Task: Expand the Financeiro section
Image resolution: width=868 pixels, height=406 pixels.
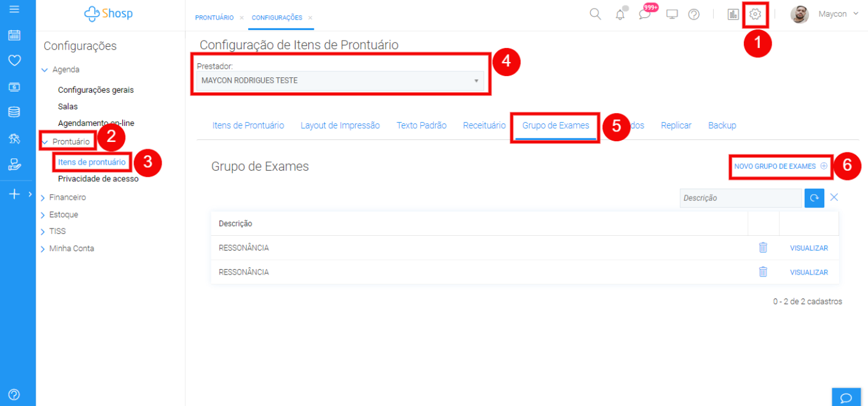Action: [67, 198]
